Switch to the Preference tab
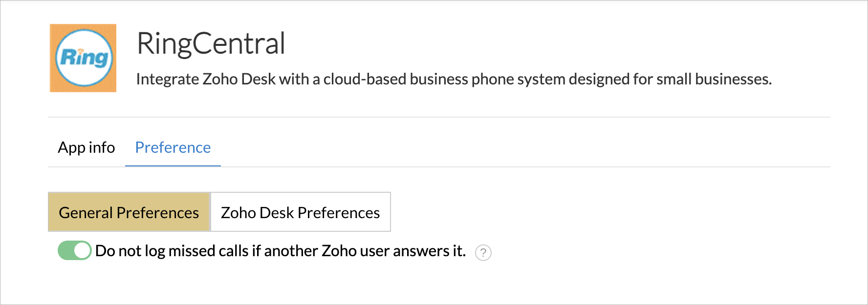Screen dimensions: 868x305 pyautogui.click(x=173, y=147)
